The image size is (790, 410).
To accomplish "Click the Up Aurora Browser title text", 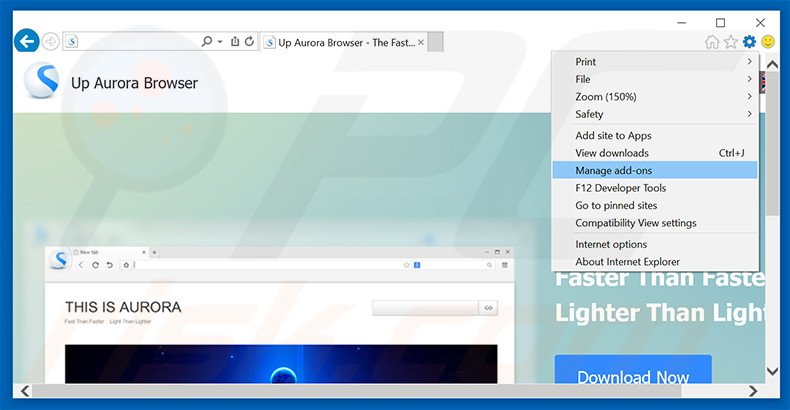I will tap(134, 83).
